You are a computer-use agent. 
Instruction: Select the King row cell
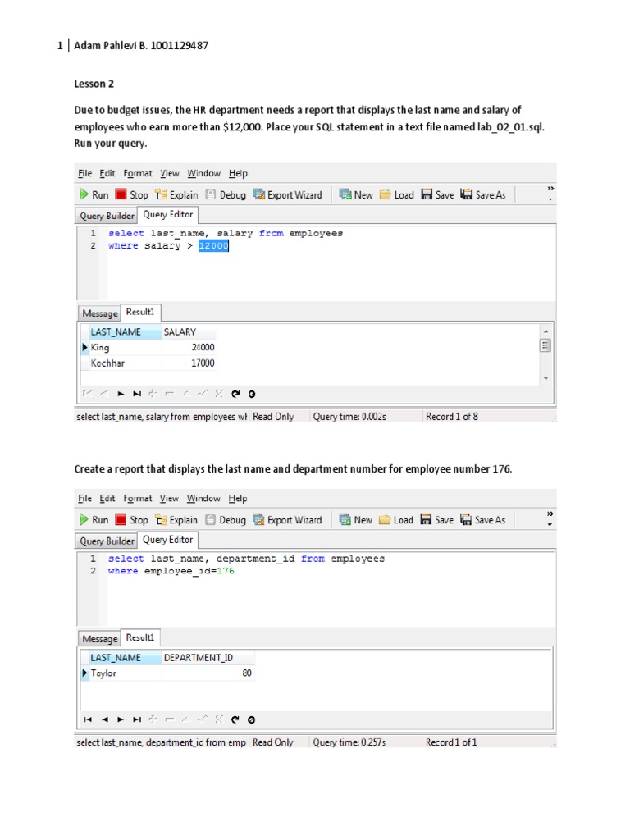(x=125, y=348)
